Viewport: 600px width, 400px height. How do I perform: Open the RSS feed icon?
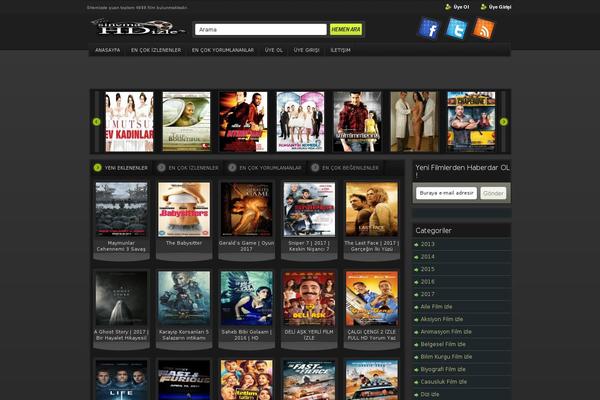click(483, 28)
